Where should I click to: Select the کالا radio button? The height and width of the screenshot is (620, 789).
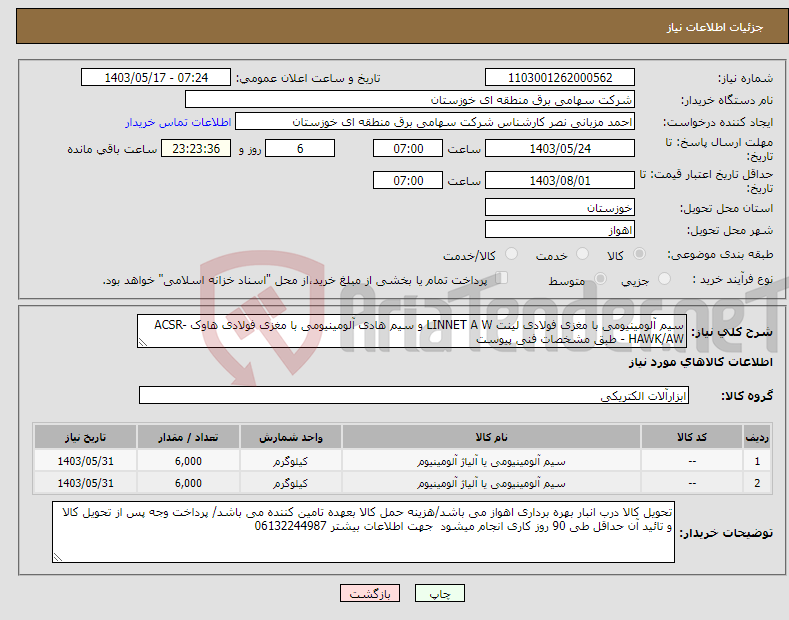pyautogui.click(x=639, y=254)
